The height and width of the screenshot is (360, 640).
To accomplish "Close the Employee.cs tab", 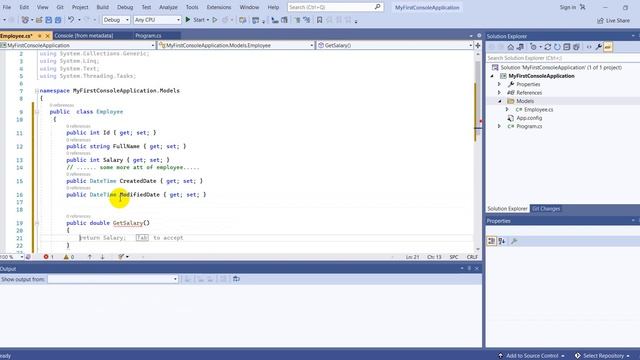I will click(47, 36).
